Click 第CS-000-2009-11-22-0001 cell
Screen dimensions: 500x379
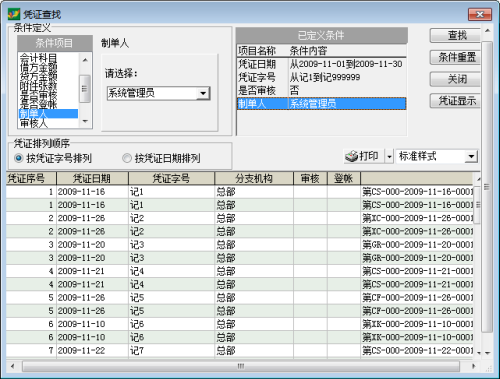[x=417, y=351]
